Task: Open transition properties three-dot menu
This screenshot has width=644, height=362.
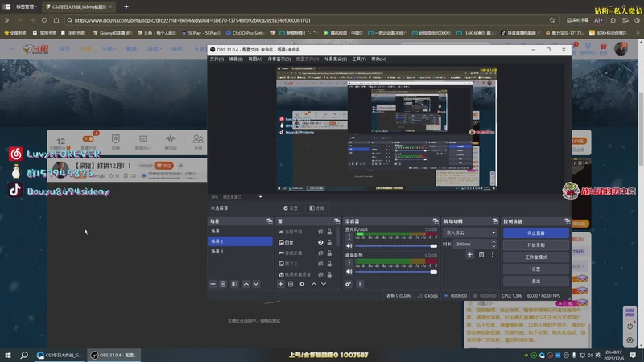Action: (493, 254)
